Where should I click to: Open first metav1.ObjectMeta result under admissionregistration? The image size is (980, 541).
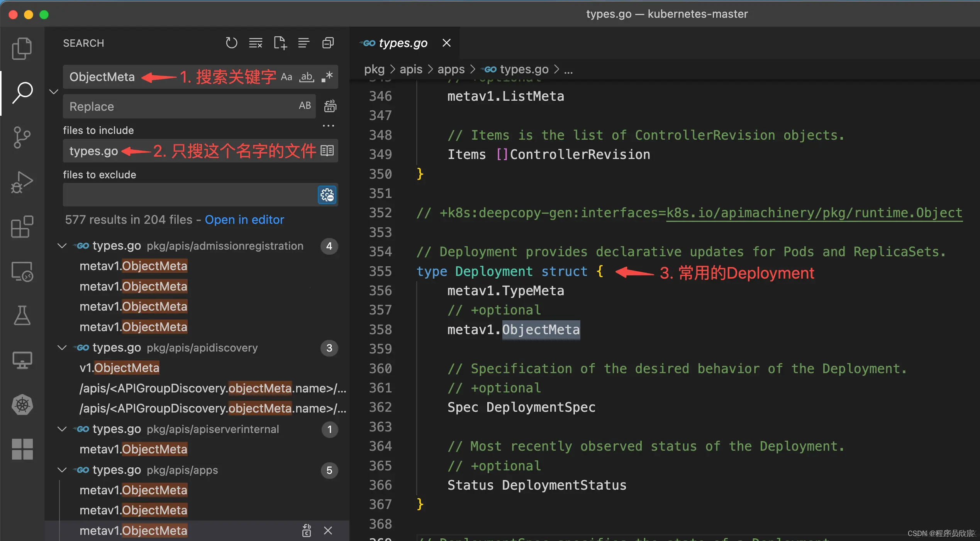pos(133,266)
